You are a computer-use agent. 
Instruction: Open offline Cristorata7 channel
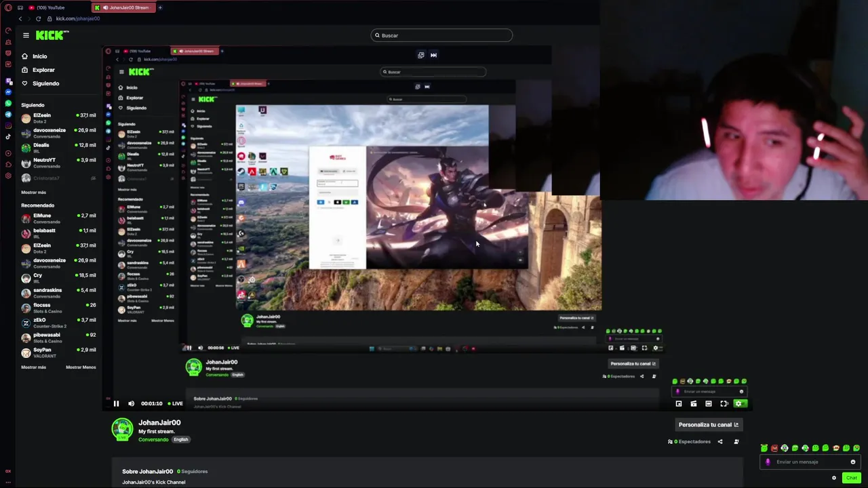click(x=59, y=178)
